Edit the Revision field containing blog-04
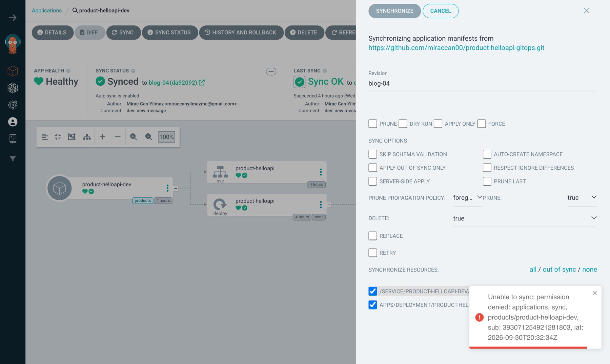This screenshot has width=610, height=364. pyautogui.click(x=483, y=83)
